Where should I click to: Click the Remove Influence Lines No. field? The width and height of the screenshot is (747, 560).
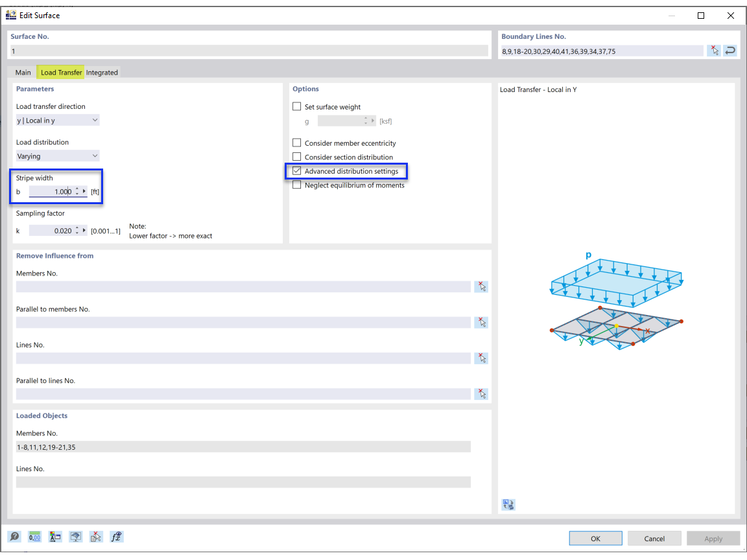[x=243, y=358]
